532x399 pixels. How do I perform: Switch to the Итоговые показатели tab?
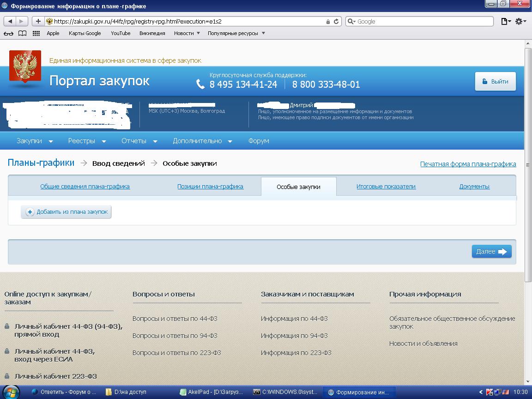pos(386,187)
